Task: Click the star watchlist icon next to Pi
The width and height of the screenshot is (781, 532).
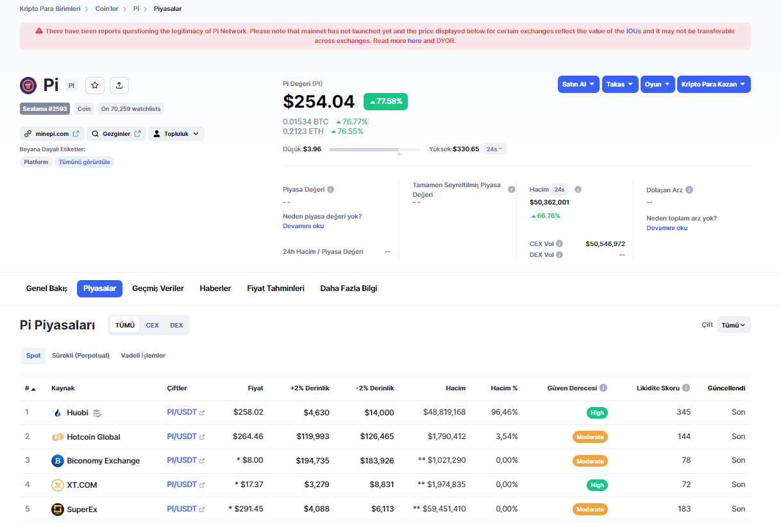Action: pos(95,85)
